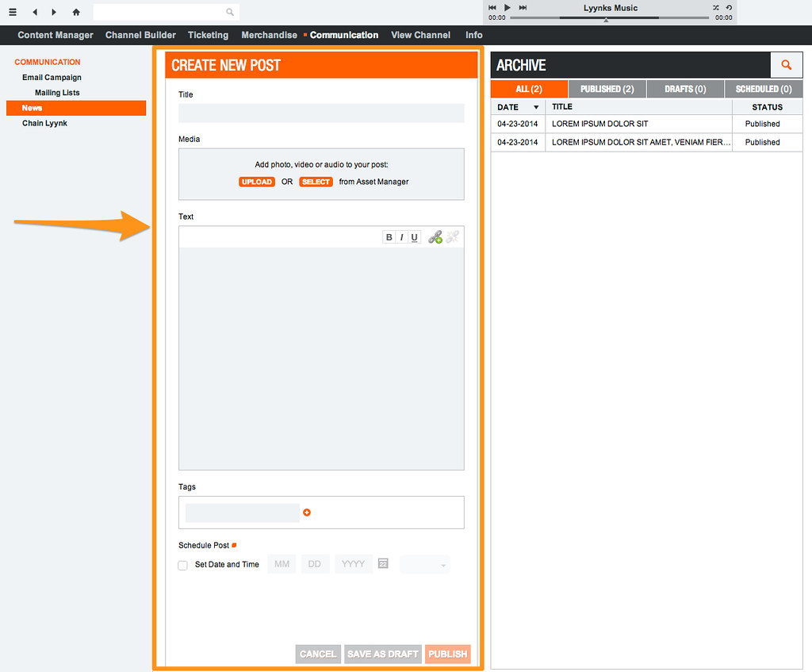Click the magnifier in the top search box
812x672 pixels.
tap(229, 12)
